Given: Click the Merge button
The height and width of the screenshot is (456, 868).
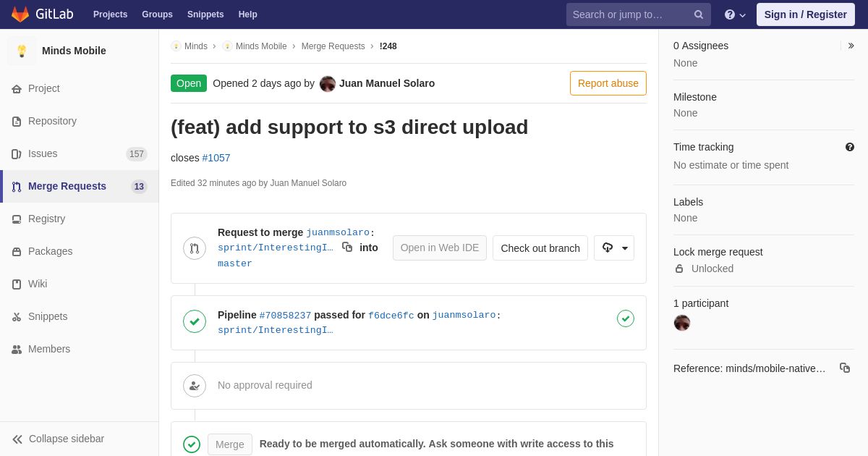Looking at the screenshot, I should tap(230, 444).
